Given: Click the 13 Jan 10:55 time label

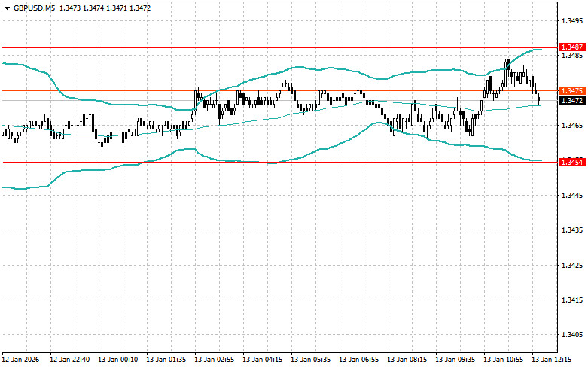Looking at the screenshot, I should pos(503,360).
